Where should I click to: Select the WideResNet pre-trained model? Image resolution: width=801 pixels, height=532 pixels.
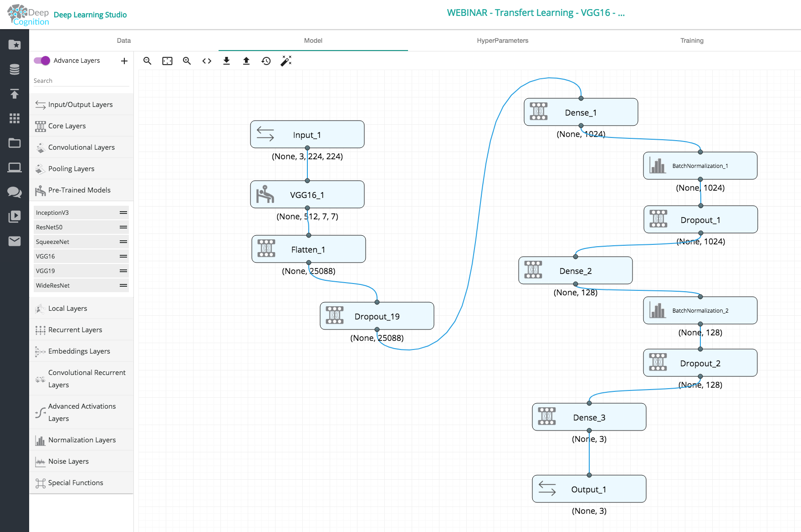pos(81,285)
